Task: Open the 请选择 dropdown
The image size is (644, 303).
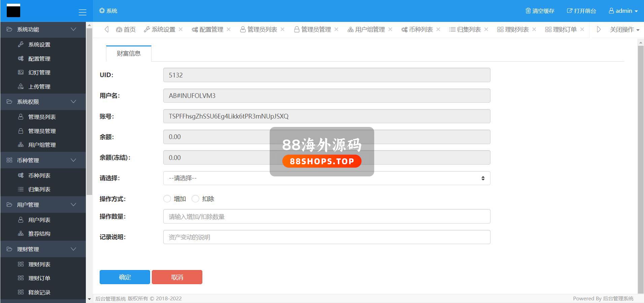Action: [326, 178]
